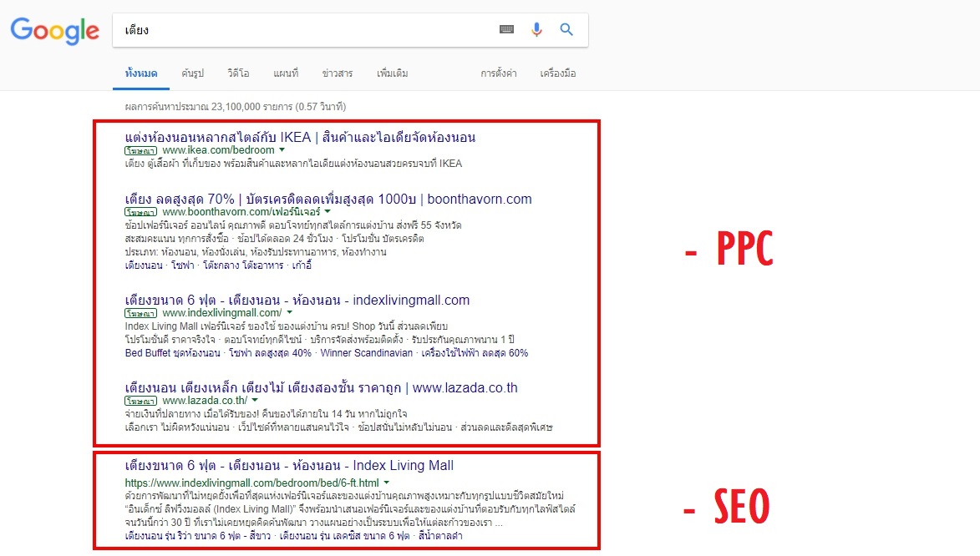Switch to the ข่าวสาร (News) tab
980x556 pixels.
(338, 73)
